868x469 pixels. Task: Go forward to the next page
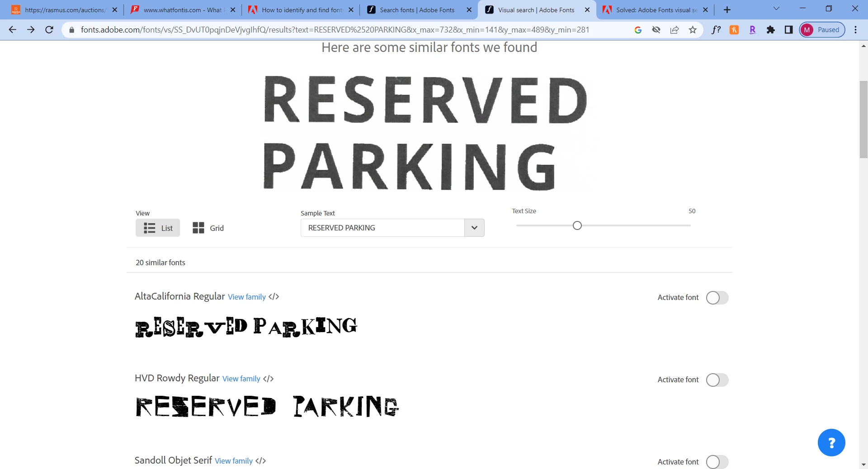tap(31, 30)
